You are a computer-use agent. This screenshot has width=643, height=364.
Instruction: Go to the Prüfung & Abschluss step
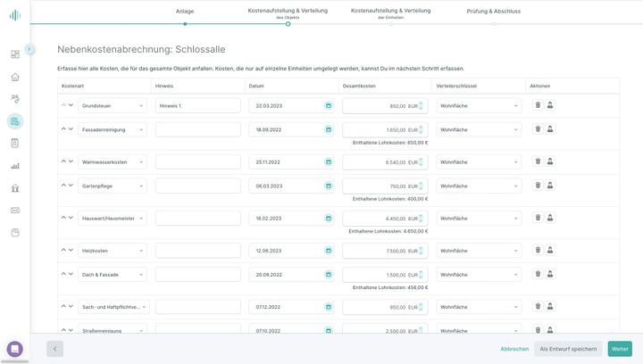(493, 12)
